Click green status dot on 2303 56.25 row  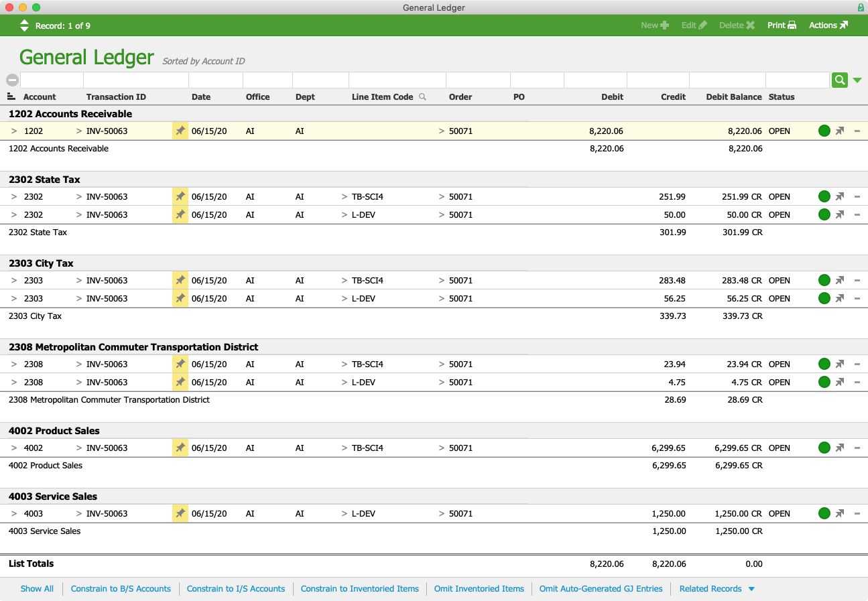click(824, 298)
